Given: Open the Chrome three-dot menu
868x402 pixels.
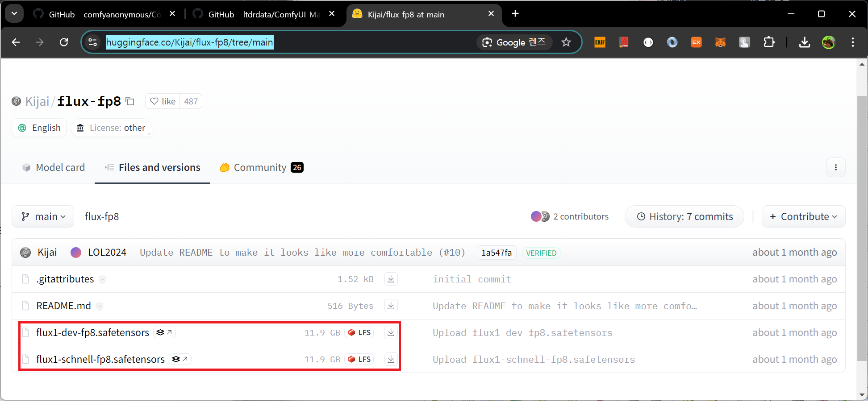Looking at the screenshot, I should tap(853, 42).
